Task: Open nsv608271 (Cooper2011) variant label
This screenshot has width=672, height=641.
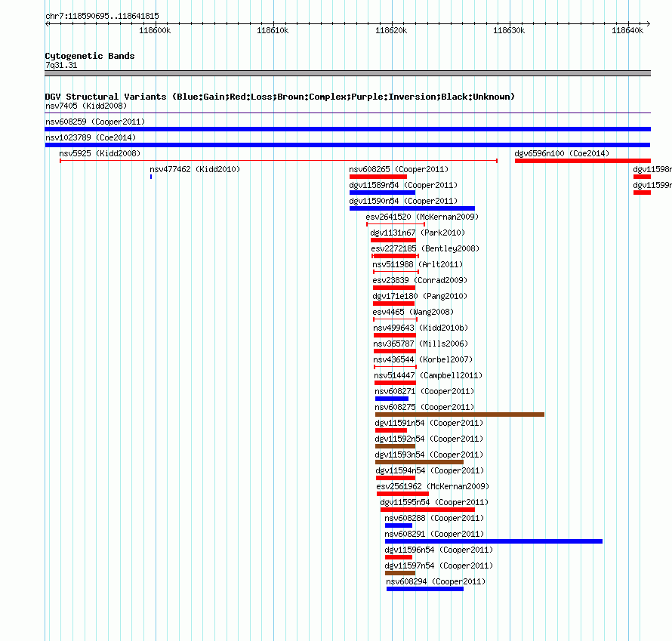Action: [x=424, y=391]
